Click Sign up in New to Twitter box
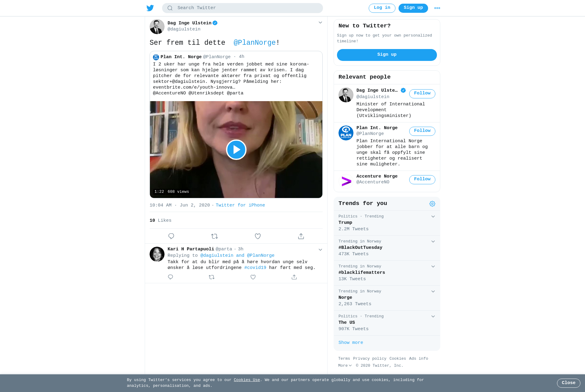The height and width of the screenshot is (392, 585). pos(387,55)
